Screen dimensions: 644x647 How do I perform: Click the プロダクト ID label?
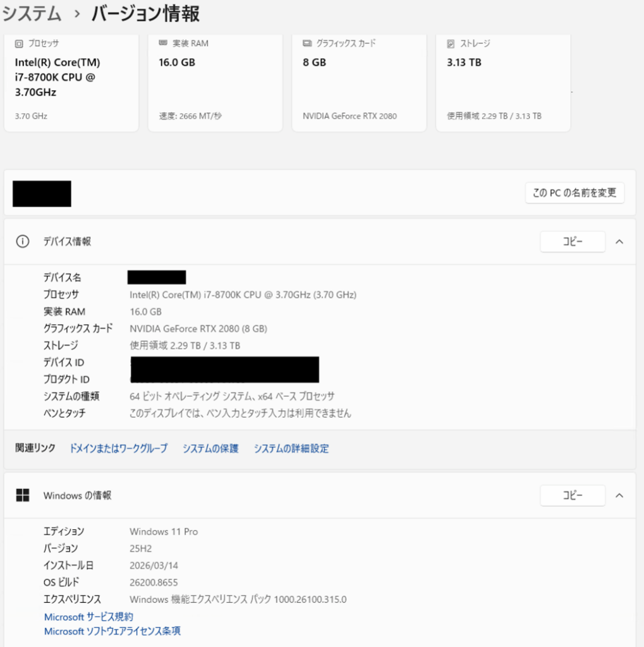(x=66, y=379)
